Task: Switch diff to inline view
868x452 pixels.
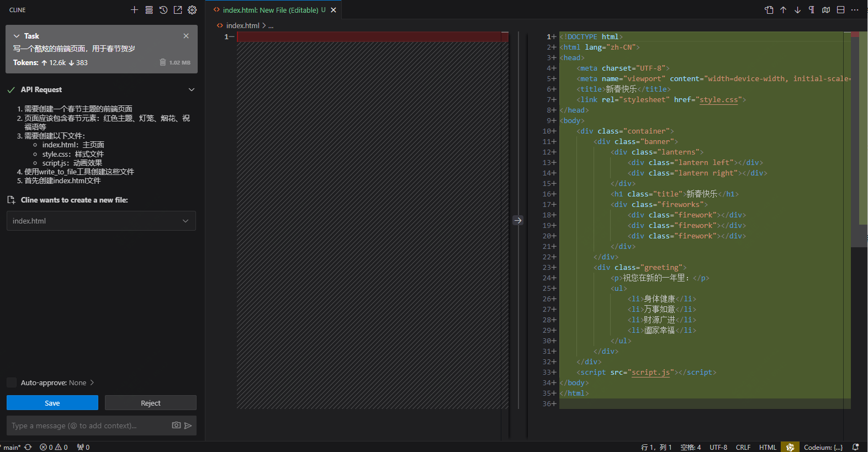Action: (x=840, y=10)
